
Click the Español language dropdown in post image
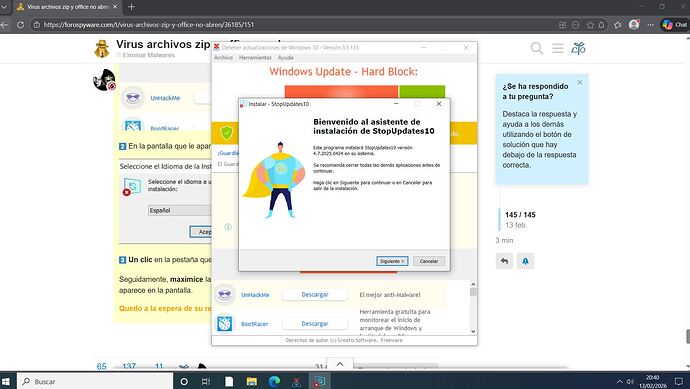[180, 210]
